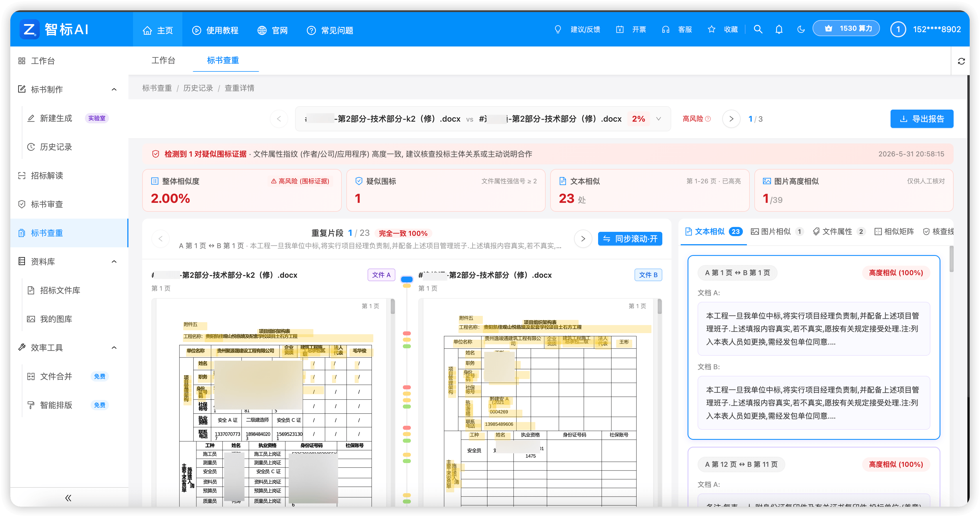Screen dimensions: 980x517
Task: Open 开票 invoice item
Action: (x=631, y=29)
